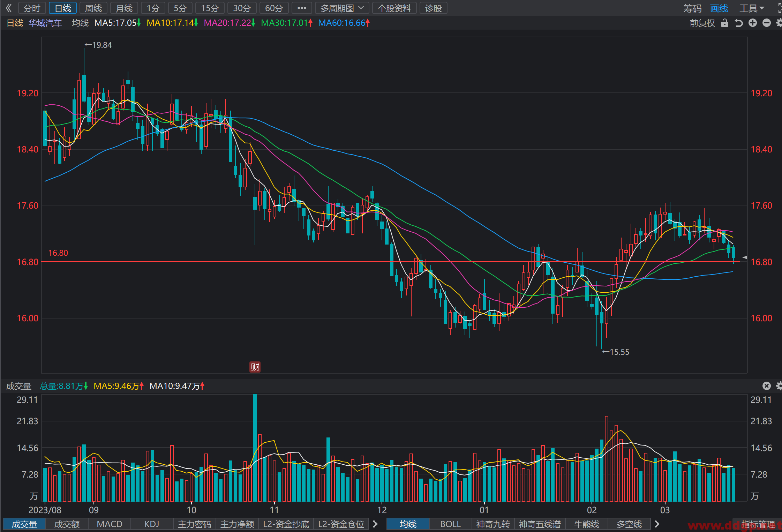The height and width of the screenshot is (532, 782).
Task: Click the double-chevron back arrow icon
Action: pos(9,8)
